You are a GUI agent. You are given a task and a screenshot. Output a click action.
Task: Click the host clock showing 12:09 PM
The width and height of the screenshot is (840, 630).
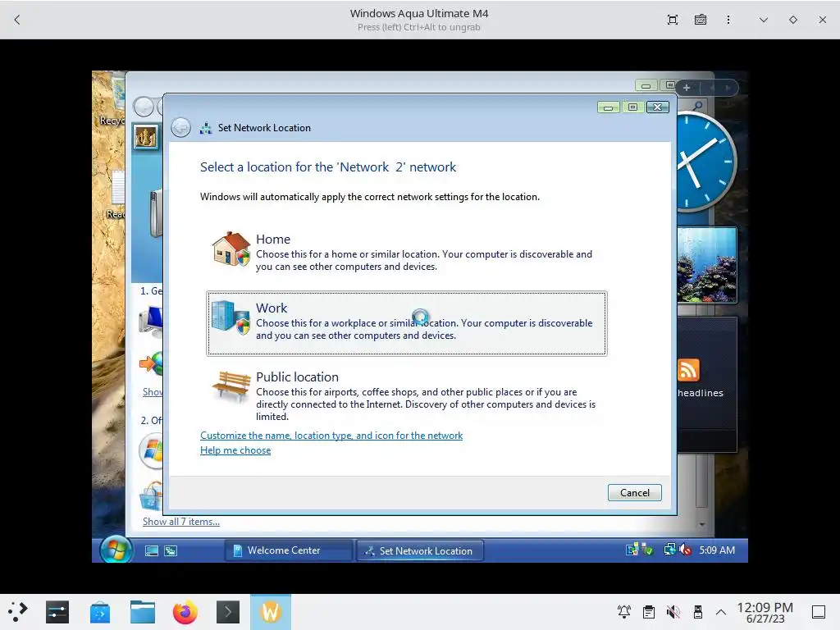tap(765, 612)
